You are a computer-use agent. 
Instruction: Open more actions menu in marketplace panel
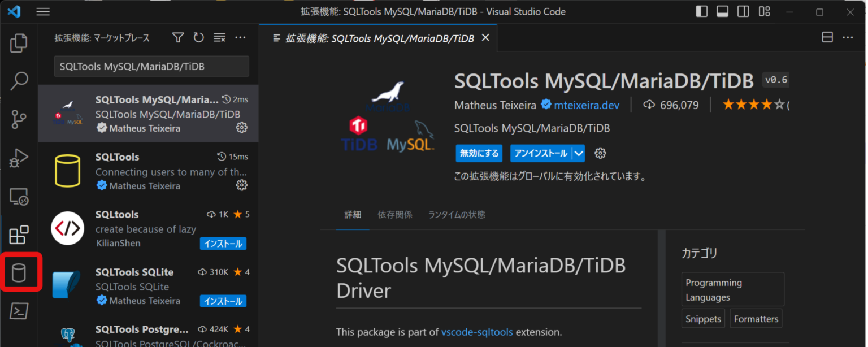(x=240, y=37)
